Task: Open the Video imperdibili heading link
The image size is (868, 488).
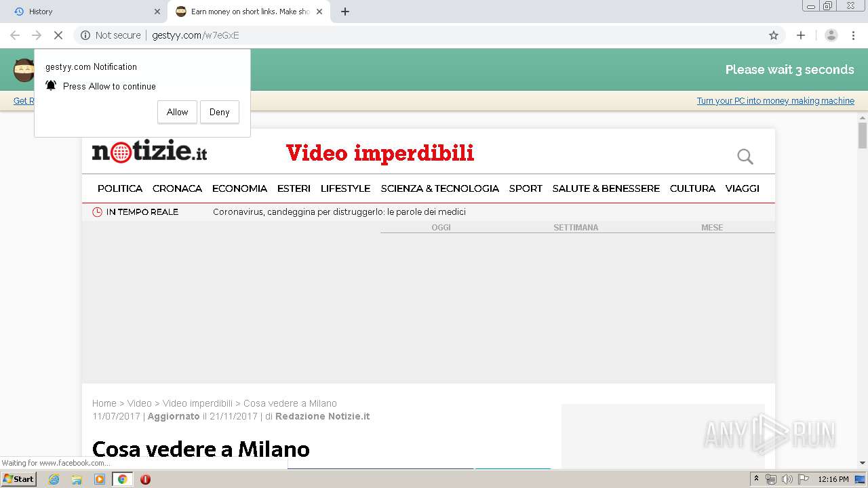Action: click(380, 153)
